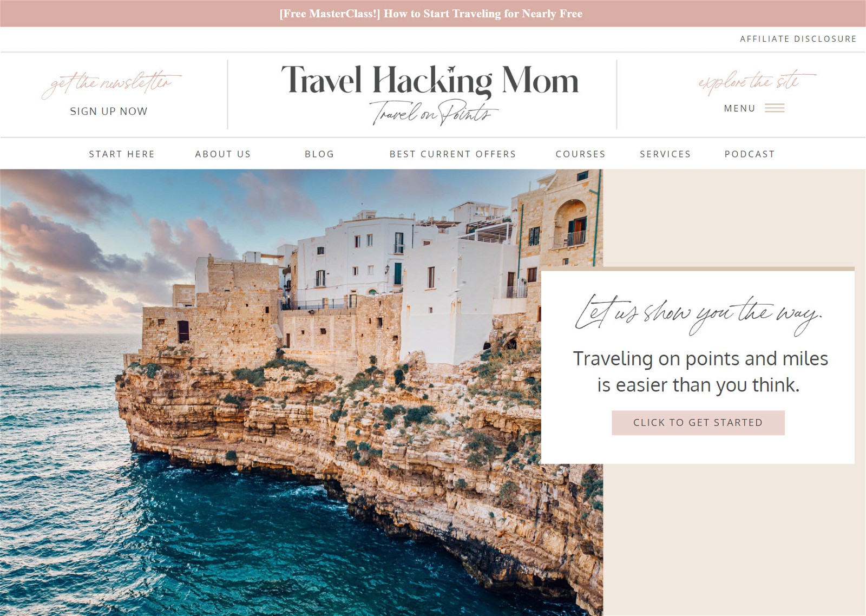Click the 'Travel on Points' tagline
This screenshot has height=616, width=866.
coord(434,113)
